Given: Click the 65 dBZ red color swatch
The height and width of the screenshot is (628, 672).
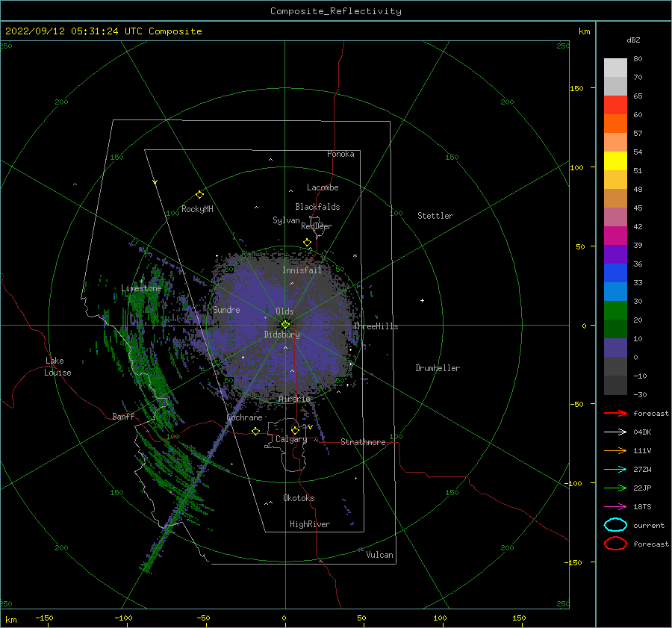Looking at the screenshot, I should 615,105.
